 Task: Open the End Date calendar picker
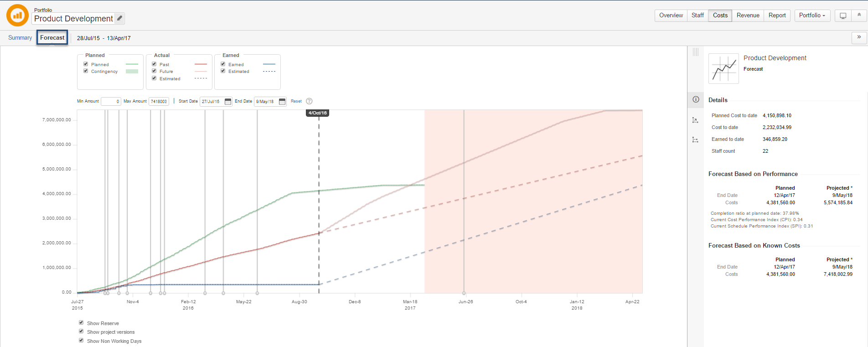click(282, 102)
